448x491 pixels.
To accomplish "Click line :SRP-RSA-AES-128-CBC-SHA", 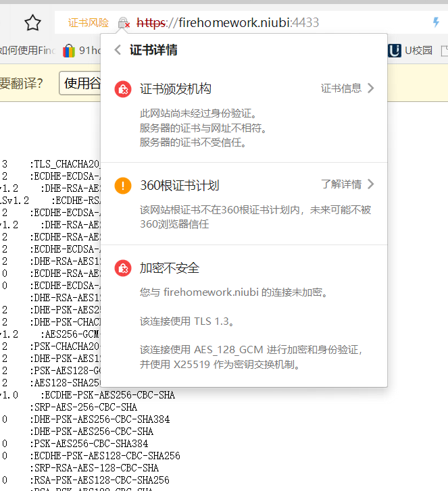I will 95,468.
